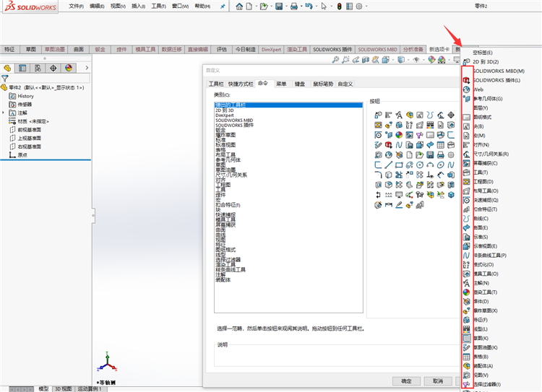Open the FeatureManager design tree tab
The image size is (542, 392).
point(7,68)
